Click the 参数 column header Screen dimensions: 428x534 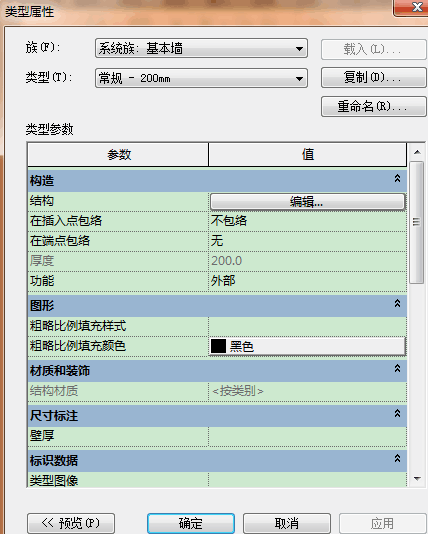click(118, 155)
